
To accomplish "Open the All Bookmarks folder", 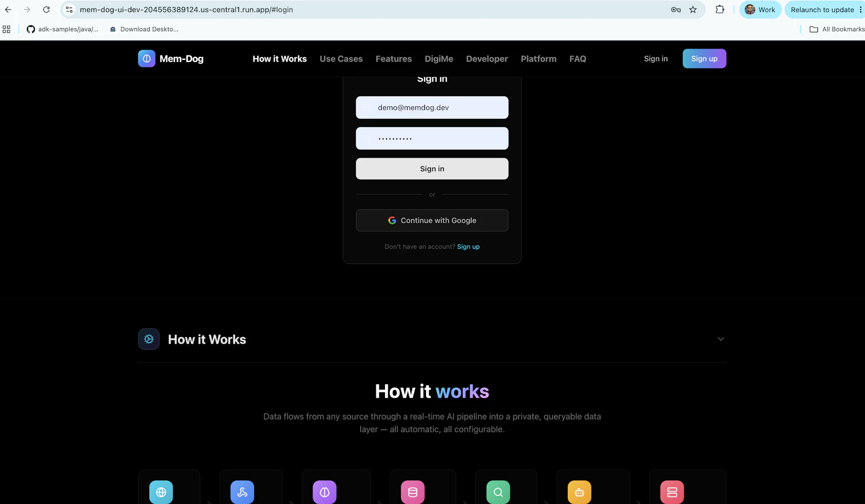I will (x=837, y=29).
